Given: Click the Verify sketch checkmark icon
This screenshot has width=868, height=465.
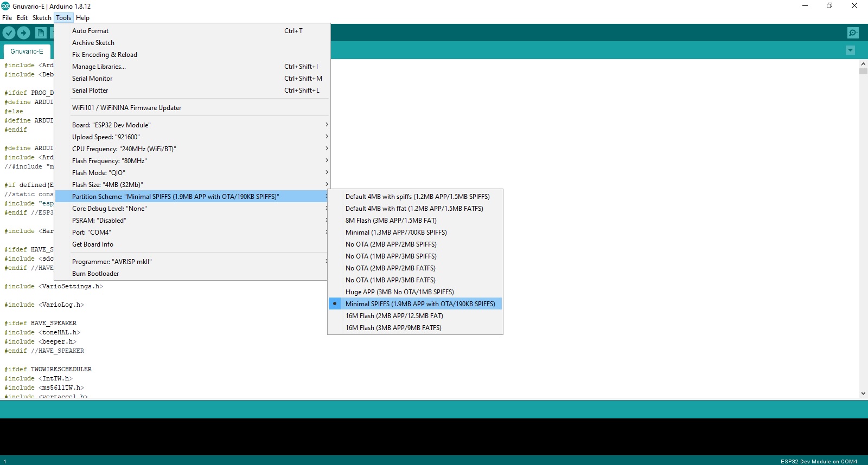Looking at the screenshot, I should pyautogui.click(x=9, y=33).
